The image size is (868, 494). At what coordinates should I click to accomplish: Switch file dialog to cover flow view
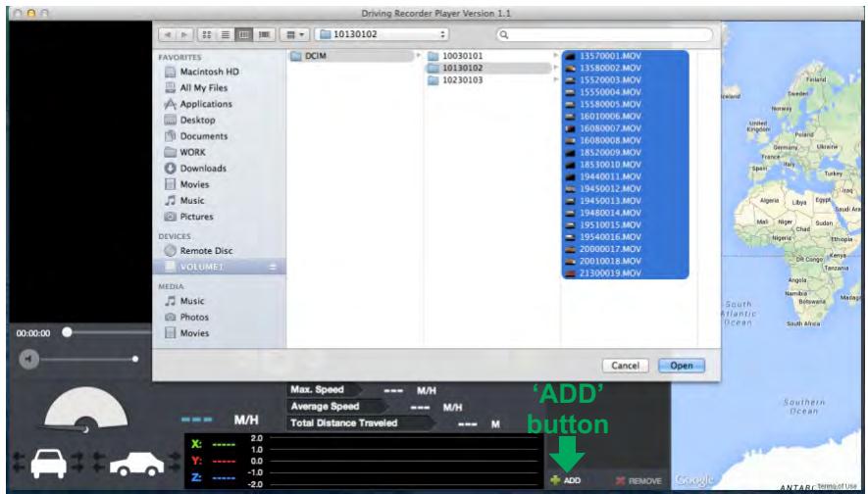(x=264, y=35)
